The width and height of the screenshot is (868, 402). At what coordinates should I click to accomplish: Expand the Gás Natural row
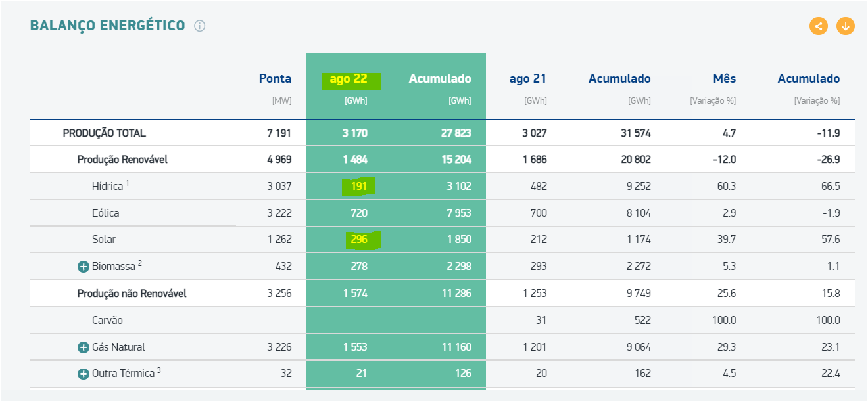pyautogui.click(x=84, y=347)
